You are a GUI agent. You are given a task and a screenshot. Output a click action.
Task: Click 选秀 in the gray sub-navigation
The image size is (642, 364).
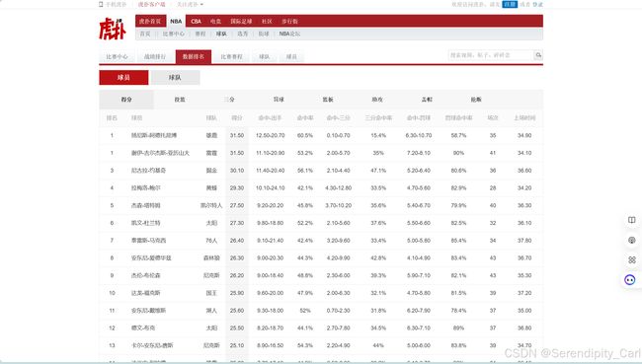pos(243,34)
